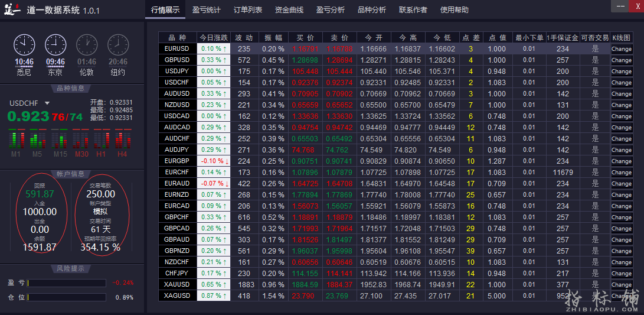Click the 东京 clock icon

(x=55, y=45)
